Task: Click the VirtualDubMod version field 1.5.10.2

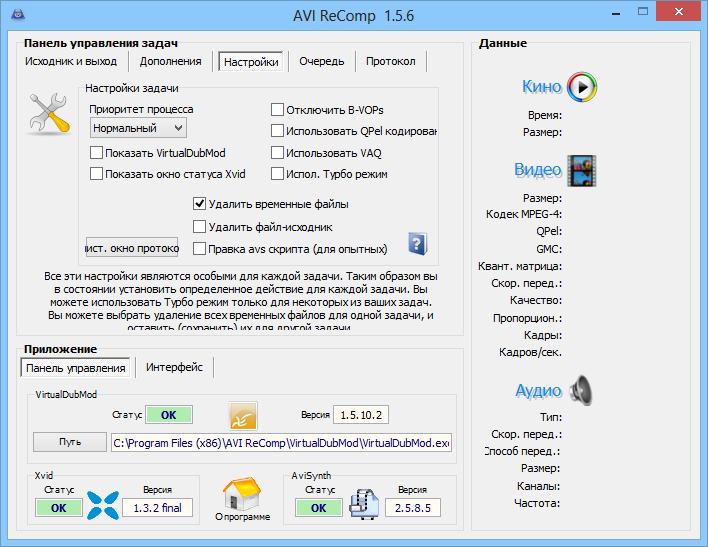Action: (x=361, y=415)
